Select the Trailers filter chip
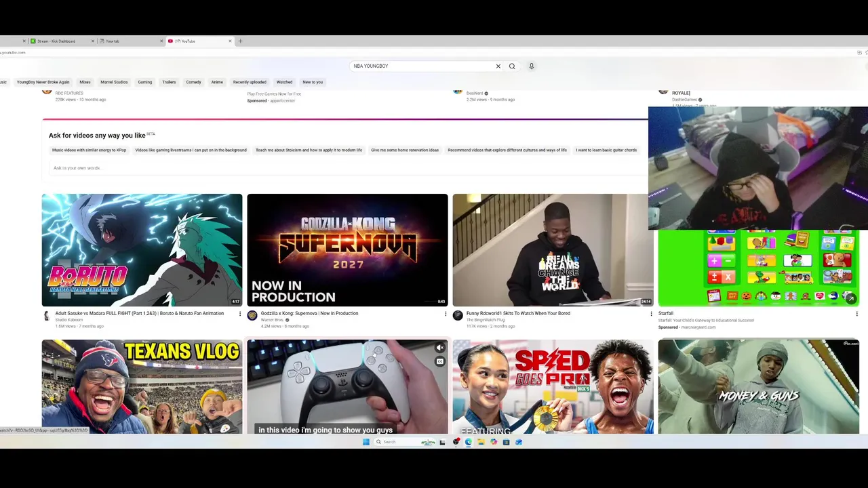Screen dimensions: 868x488 click(x=169, y=82)
